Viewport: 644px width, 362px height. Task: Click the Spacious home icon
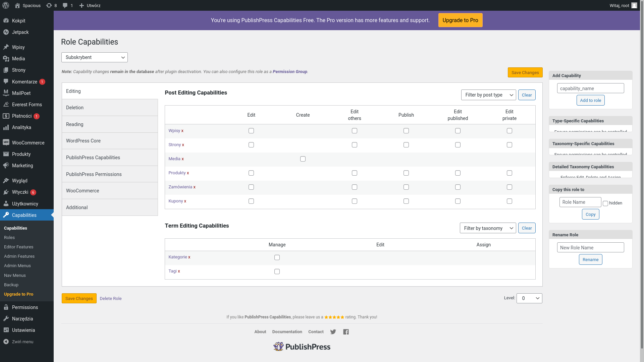[x=17, y=5]
